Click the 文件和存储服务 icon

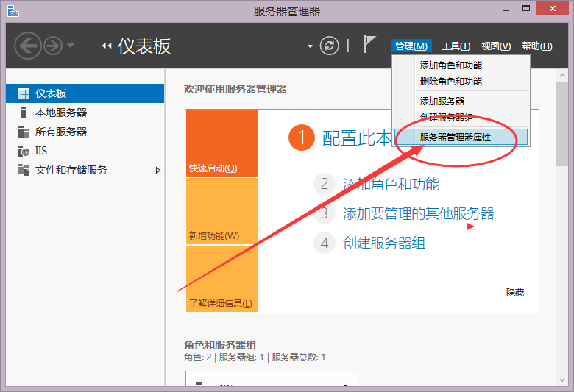coord(24,170)
